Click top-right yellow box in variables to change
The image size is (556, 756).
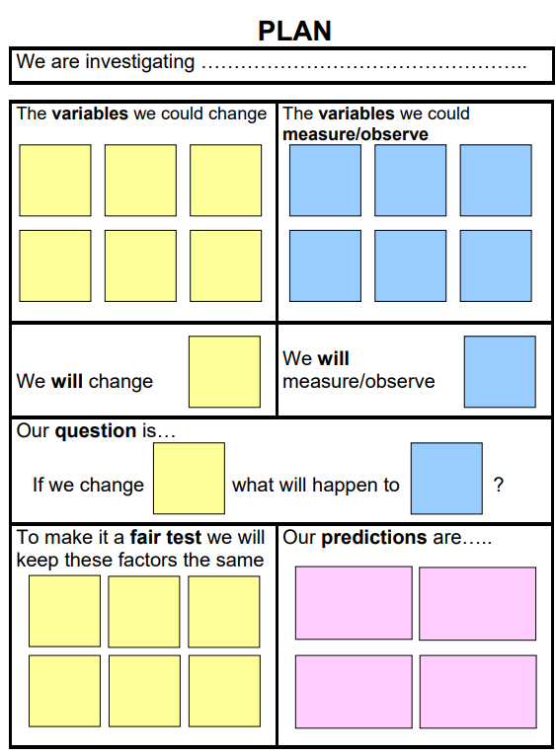click(x=226, y=181)
